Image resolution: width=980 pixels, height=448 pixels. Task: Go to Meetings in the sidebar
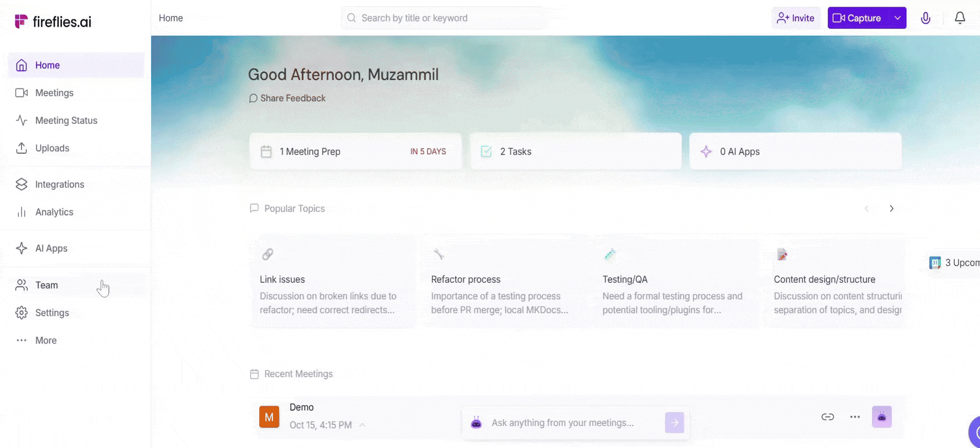click(x=54, y=93)
